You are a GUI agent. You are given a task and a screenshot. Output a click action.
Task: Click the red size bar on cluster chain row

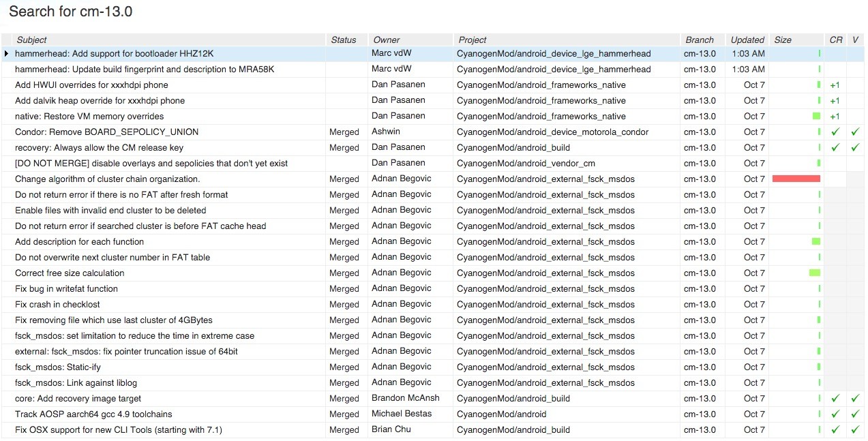pyautogui.click(x=796, y=179)
